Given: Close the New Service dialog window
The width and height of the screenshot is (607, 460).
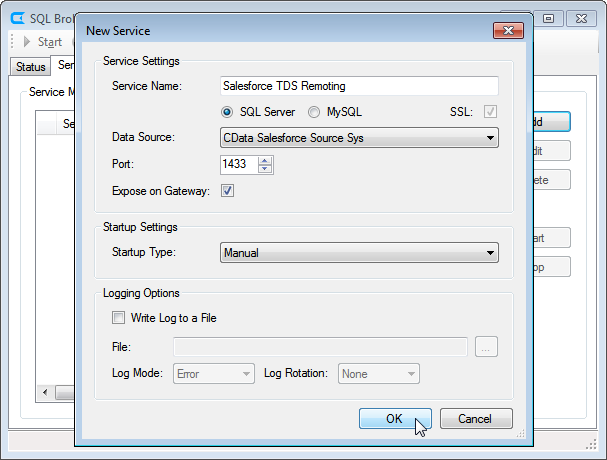Looking at the screenshot, I should coord(508,31).
